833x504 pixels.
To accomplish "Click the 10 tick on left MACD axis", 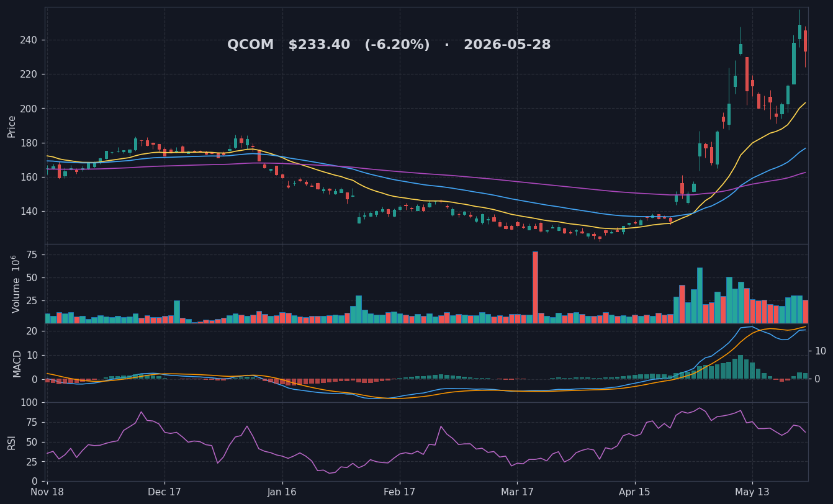I will click(32, 356).
